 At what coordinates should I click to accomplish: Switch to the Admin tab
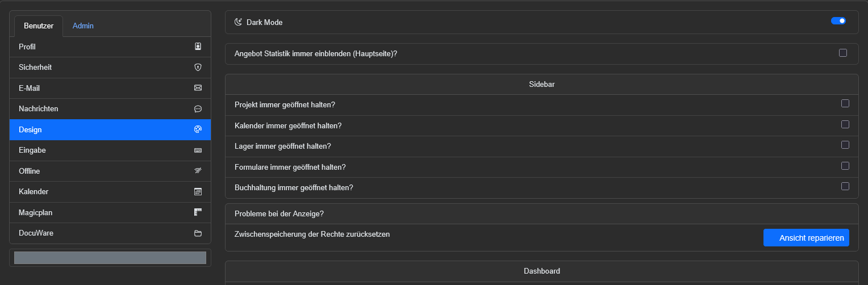pyautogui.click(x=83, y=26)
